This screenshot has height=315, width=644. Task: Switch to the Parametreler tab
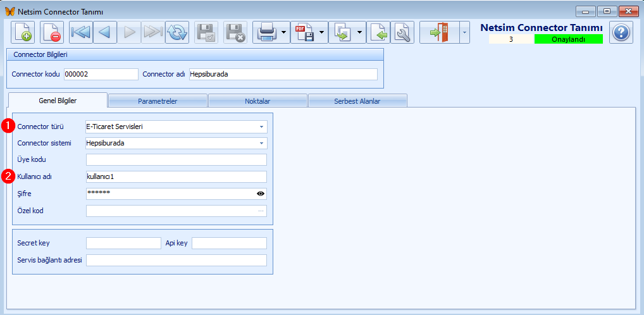click(158, 101)
